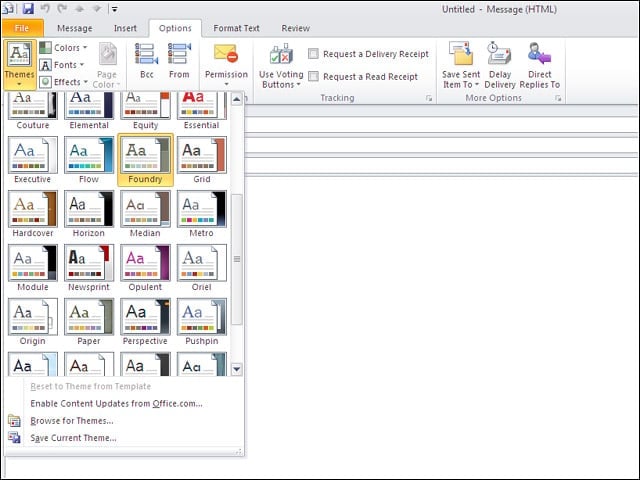This screenshot has width=640, height=480.
Task: Choose Enable Content Updates from Office.com
Action: coord(116,404)
